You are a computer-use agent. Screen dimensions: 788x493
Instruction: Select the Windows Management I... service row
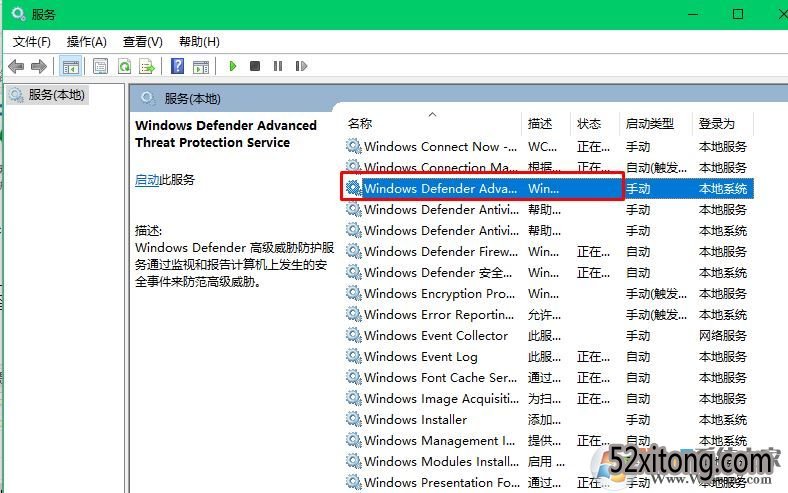coord(549,440)
